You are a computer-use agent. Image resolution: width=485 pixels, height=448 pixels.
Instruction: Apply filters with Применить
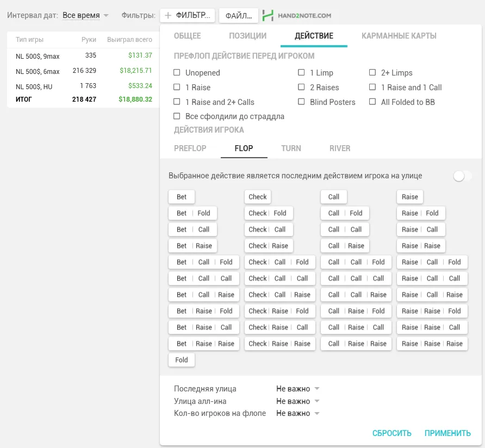[x=447, y=433]
